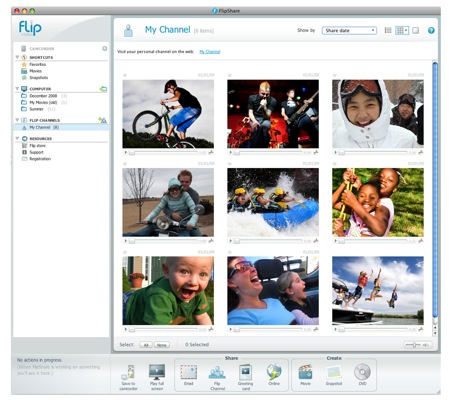Screen dimensions: 450x400
Task: Play the motorcycle couple video
Action: pos(125,241)
